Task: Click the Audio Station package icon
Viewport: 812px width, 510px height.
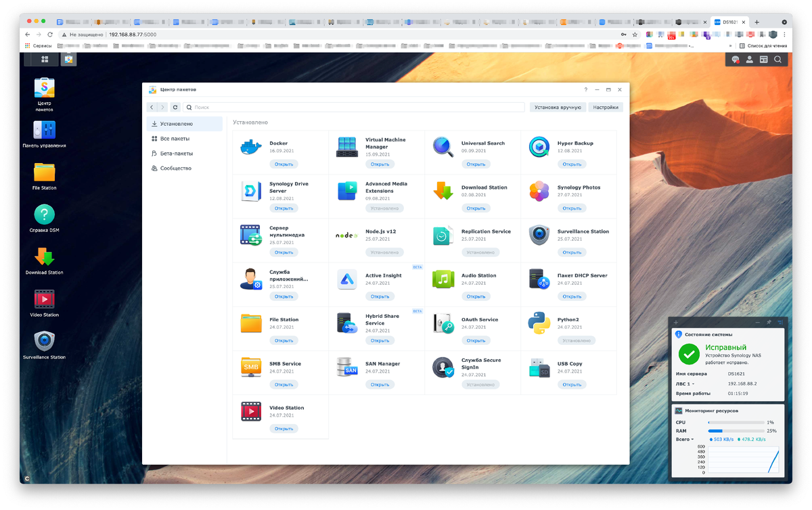Action: (443, 279)
